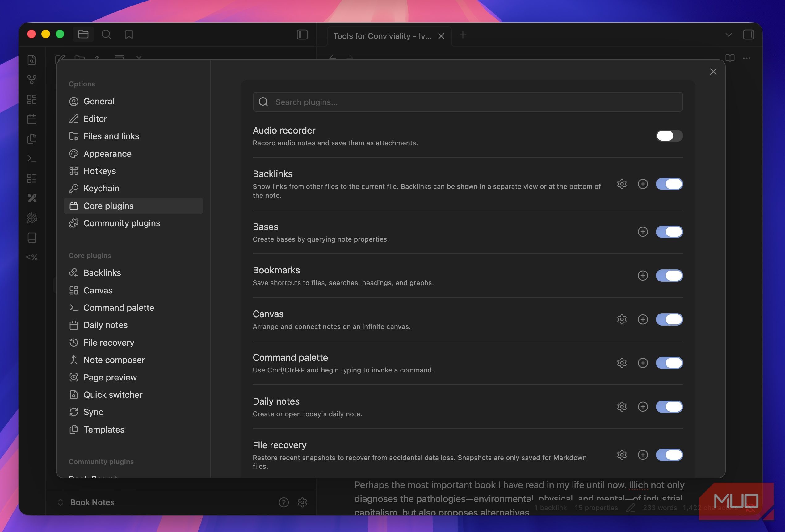Open Note composer plugin settings

pos(133,360)
